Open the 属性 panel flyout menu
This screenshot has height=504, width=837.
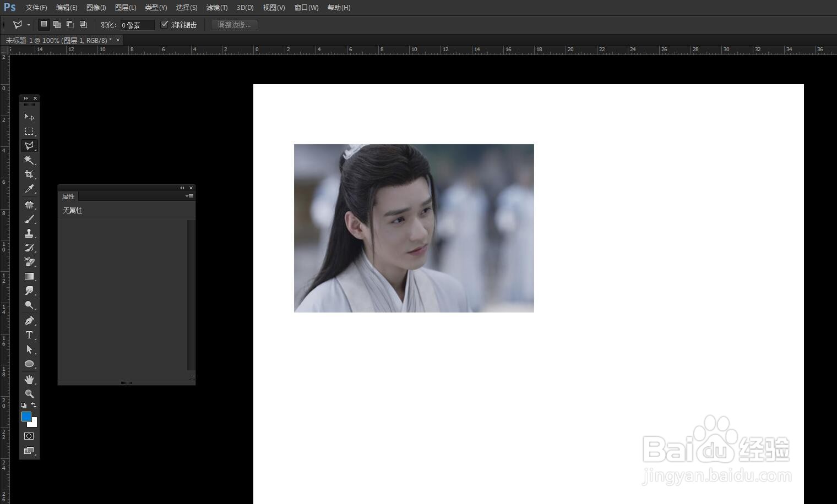[x=189, y=196]
